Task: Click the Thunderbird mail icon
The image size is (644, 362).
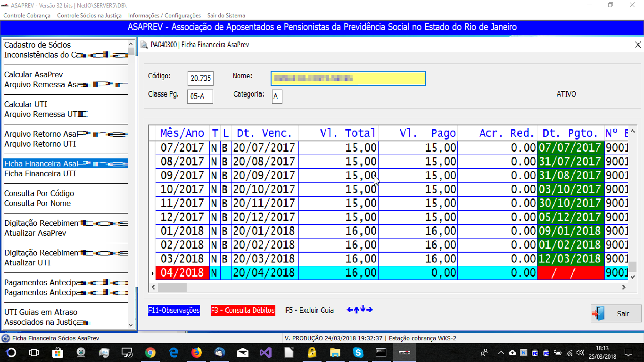Action: click(220, 353)
